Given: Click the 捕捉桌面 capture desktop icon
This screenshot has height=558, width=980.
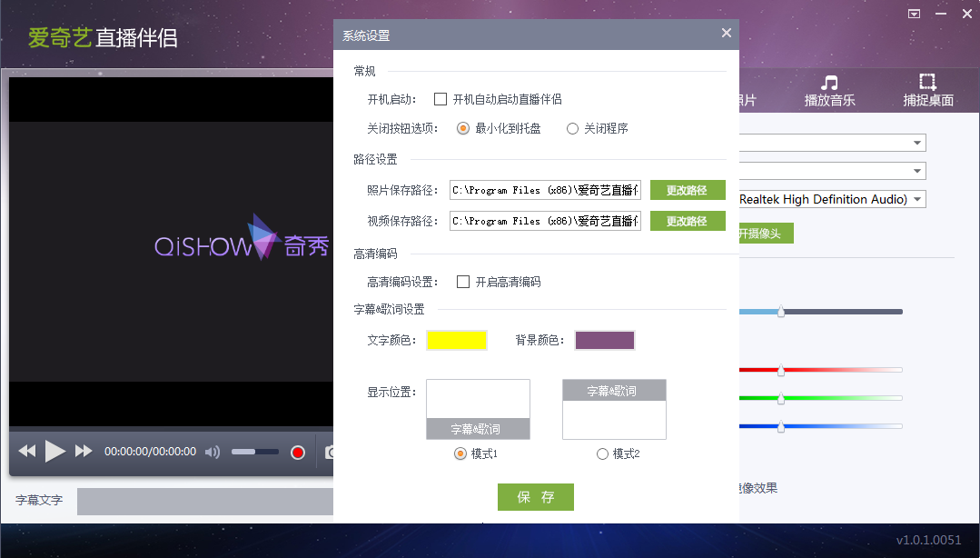Looking at the screenshot, I should [x=927, y=82].
